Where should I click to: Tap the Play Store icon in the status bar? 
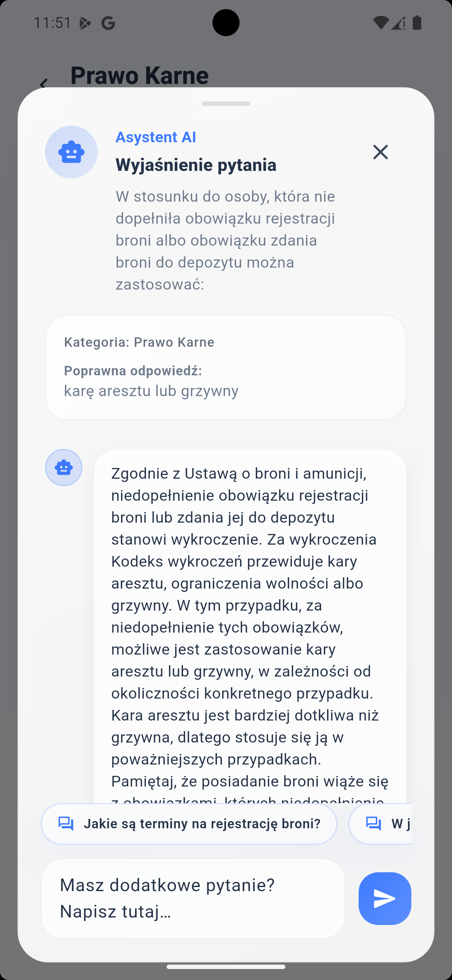pos(85,23)
